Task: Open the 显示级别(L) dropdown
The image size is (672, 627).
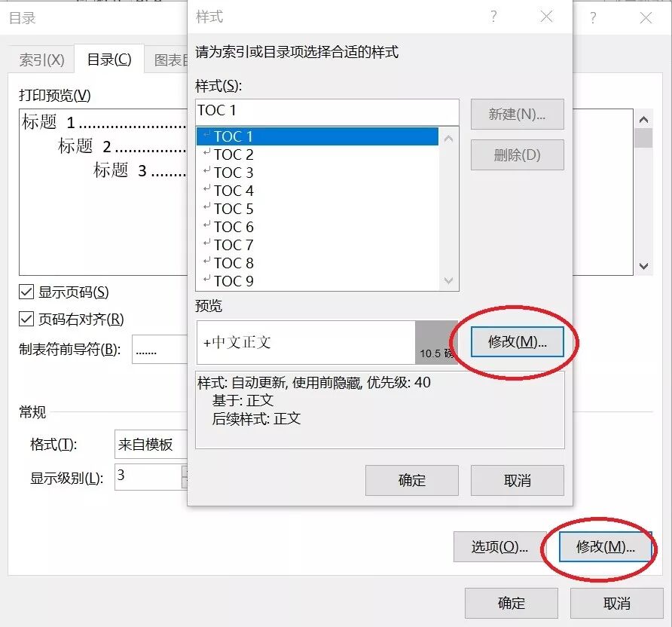Action: (x=151, y=477)
